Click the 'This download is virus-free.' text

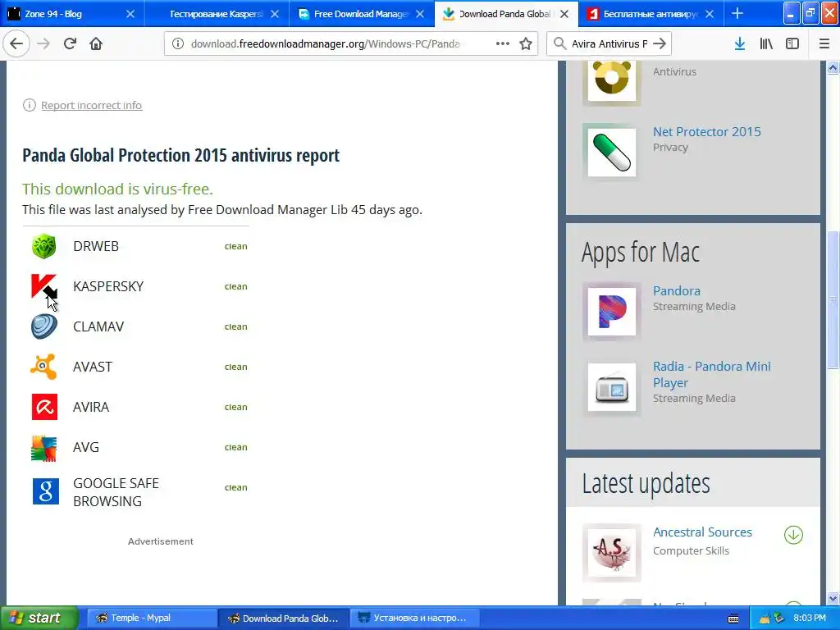(118, 189)
